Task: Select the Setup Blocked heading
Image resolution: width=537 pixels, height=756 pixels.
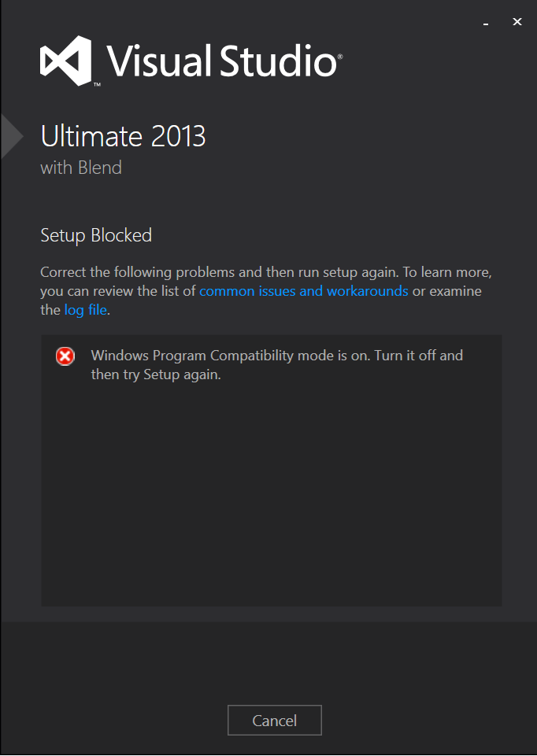Action: click(x=96, y=235)
